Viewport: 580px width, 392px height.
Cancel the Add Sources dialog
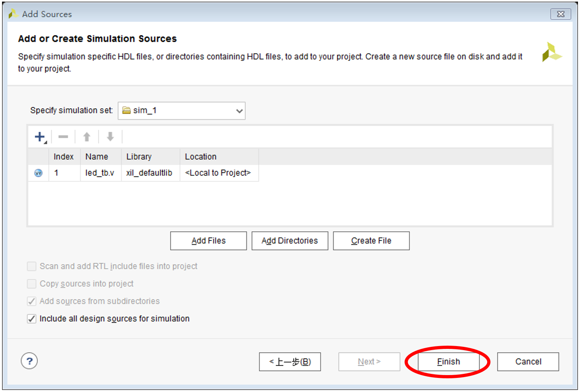tap(528, 362)
